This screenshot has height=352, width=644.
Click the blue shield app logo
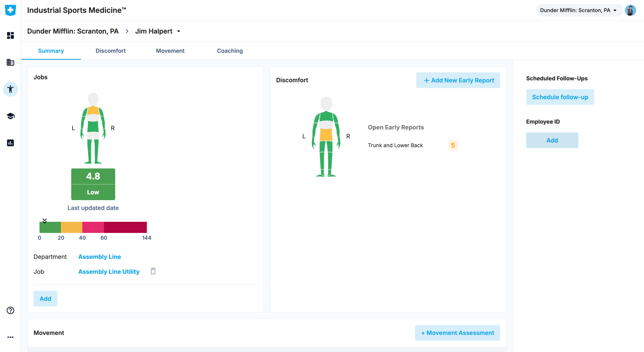(x=10, y=10)
